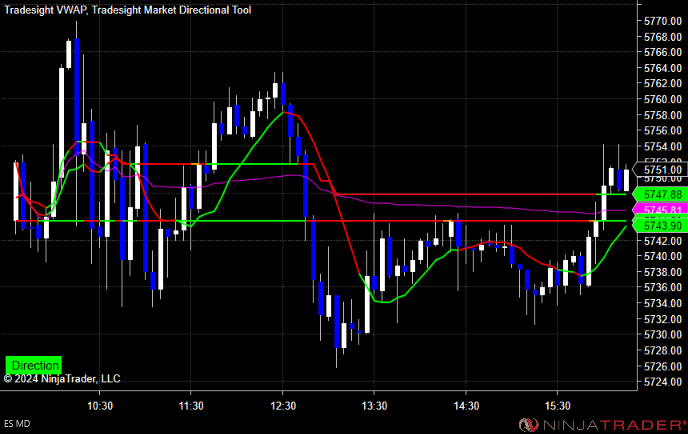
Task: Click the 5730.00 price axis label
Action: (x=663, y=334)
